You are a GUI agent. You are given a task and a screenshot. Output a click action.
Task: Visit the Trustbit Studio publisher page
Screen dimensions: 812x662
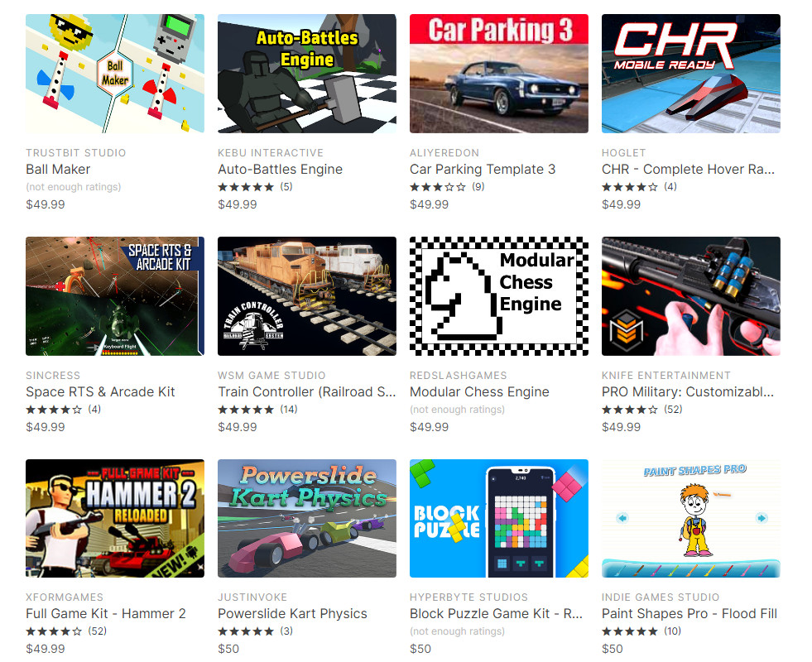click(x=76, y=153)
